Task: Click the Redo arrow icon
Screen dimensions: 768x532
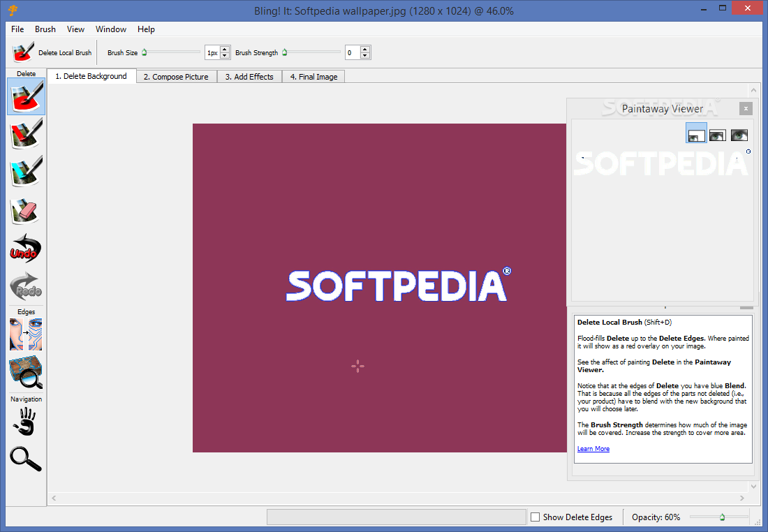Action: 25,286
